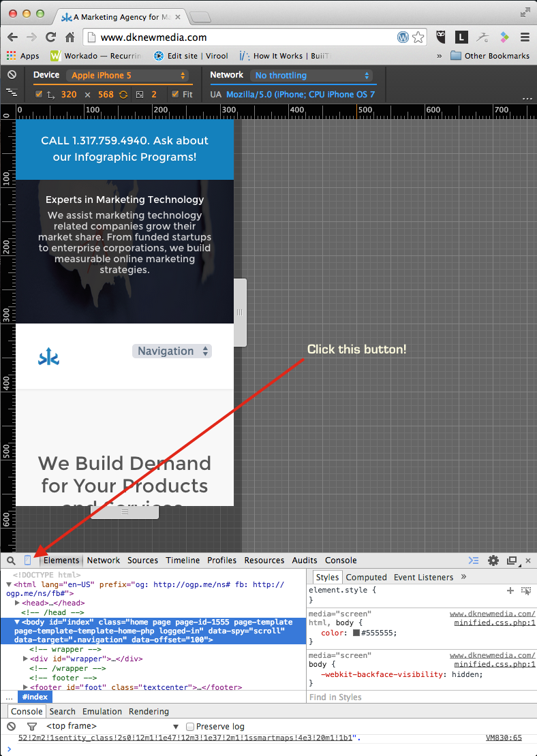Click the Find in Styles field
The width and height of the screenshot is (537, 756).
point(422,697)
